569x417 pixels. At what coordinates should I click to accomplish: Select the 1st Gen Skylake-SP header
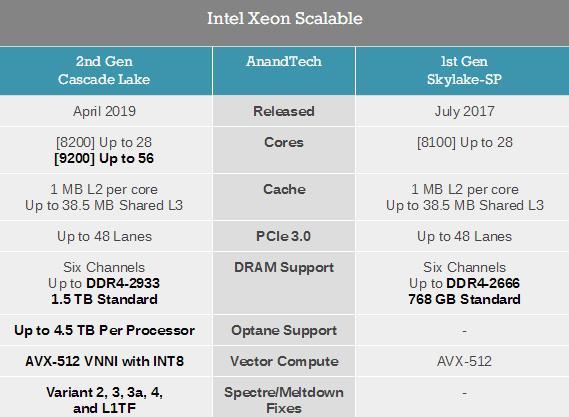point(464,70)
